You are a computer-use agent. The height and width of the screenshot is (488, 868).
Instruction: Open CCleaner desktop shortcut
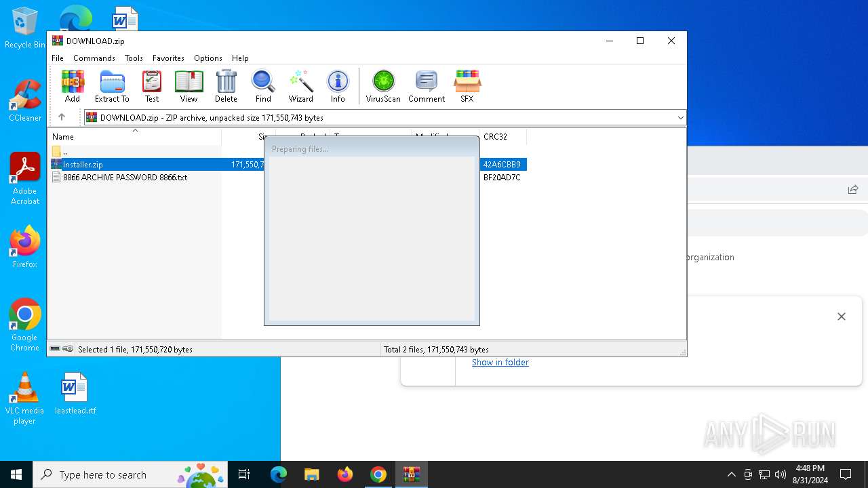(25, 101)
